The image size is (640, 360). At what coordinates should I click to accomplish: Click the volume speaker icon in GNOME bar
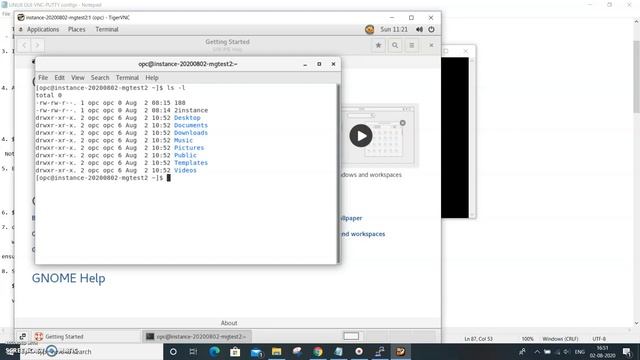(419, 29)
